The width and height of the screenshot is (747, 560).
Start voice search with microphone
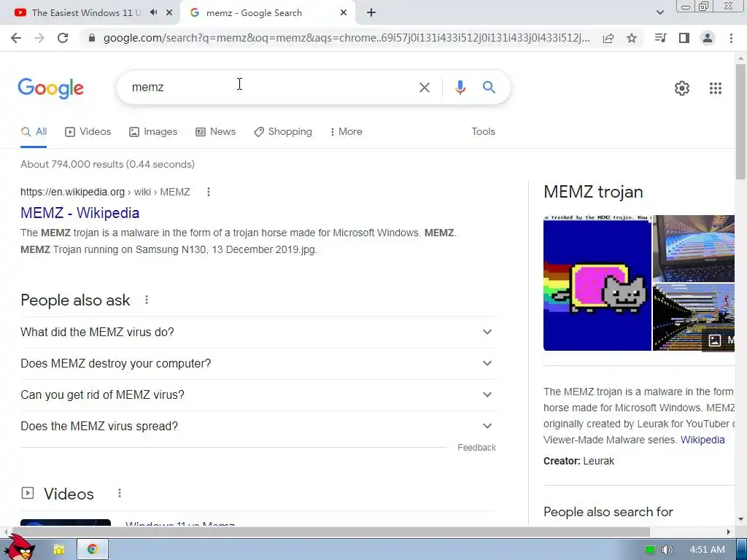click(x=460, y=87)
